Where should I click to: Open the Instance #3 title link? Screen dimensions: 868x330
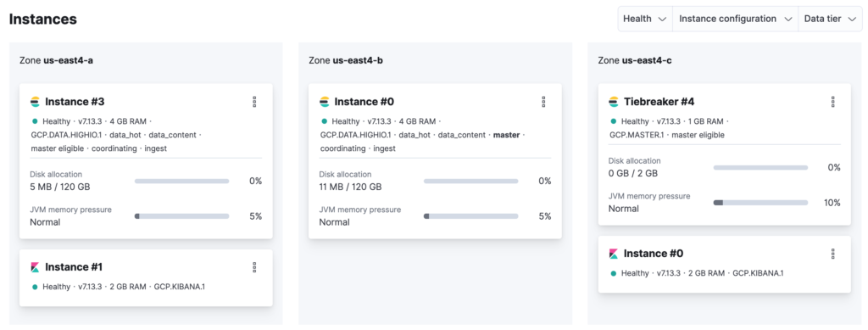tap(75, 102)
